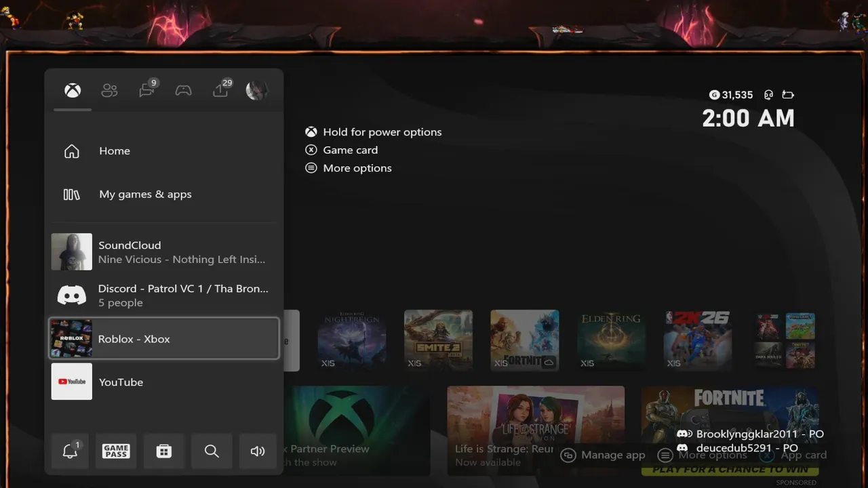The image size is (868, 488).
Task: Click the Roblox thumbnail image
Action: (72, 338)
